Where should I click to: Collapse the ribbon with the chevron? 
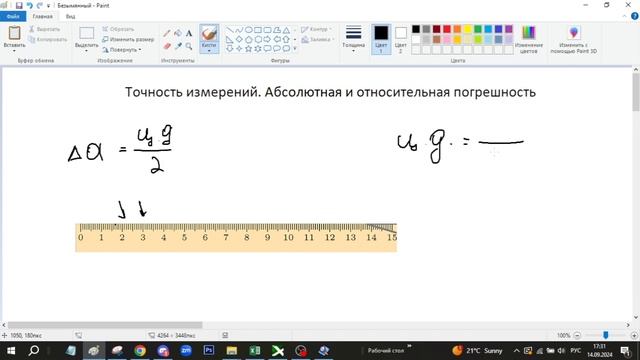pos(624,16)
